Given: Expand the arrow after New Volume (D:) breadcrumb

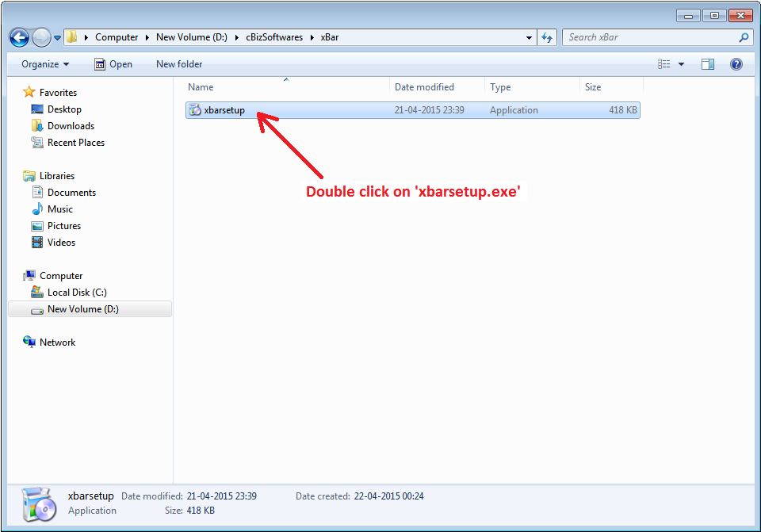Looking at the screenshot, I should tap(237, 37).
